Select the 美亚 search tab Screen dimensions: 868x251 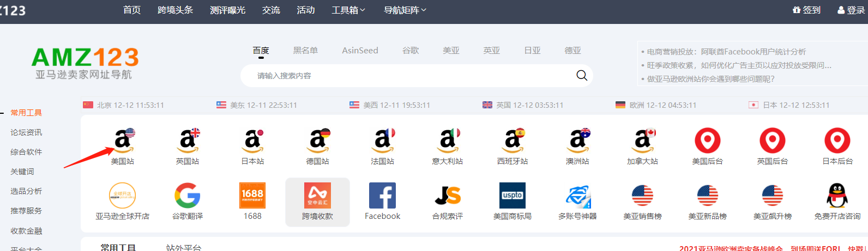451,51
